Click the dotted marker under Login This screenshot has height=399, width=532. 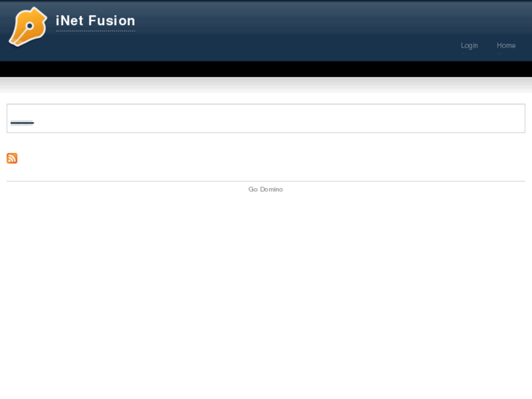coord(462,53)
